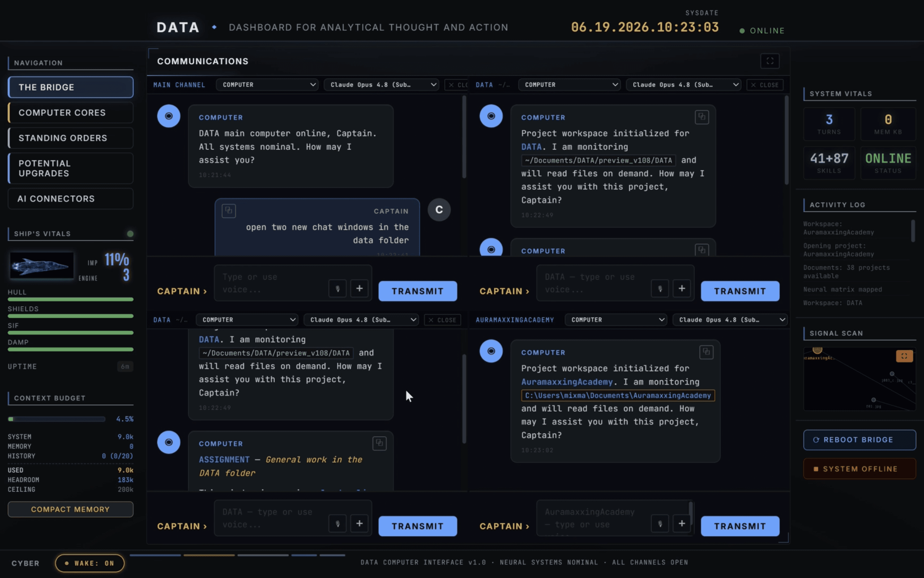Image resolution: width=924 pixels, height=578 pixels.
Task: Transmit message in AuramaxxingAcademy channel
Action: pyautogui.click(x=740, y=526)
